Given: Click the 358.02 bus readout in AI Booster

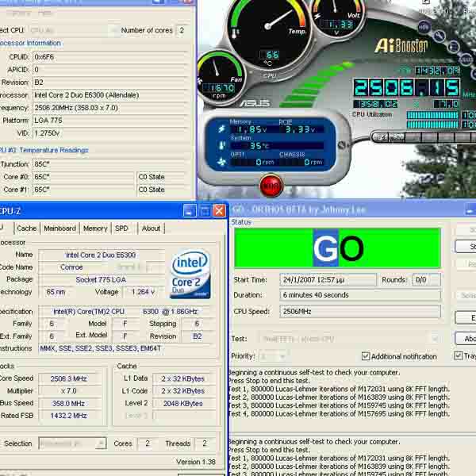Looking at the screenshot, I should [375, 104].
